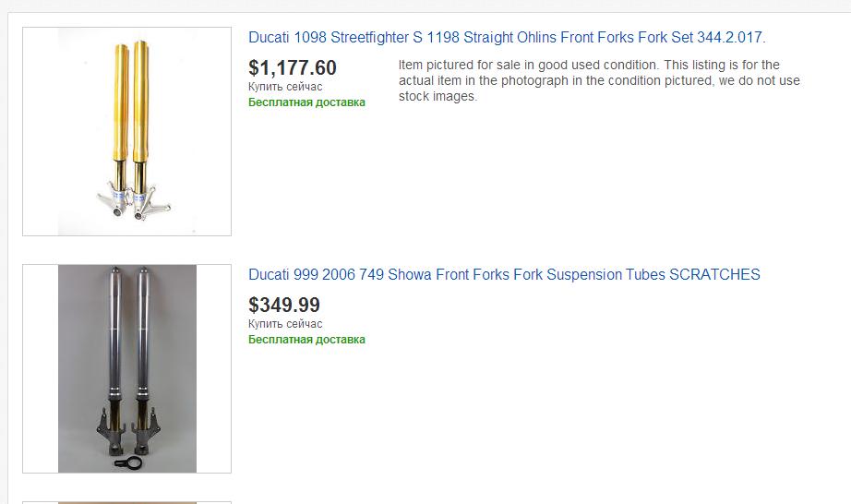Click the silver axle clamps in the Ohlins photo

pos(134,203)
